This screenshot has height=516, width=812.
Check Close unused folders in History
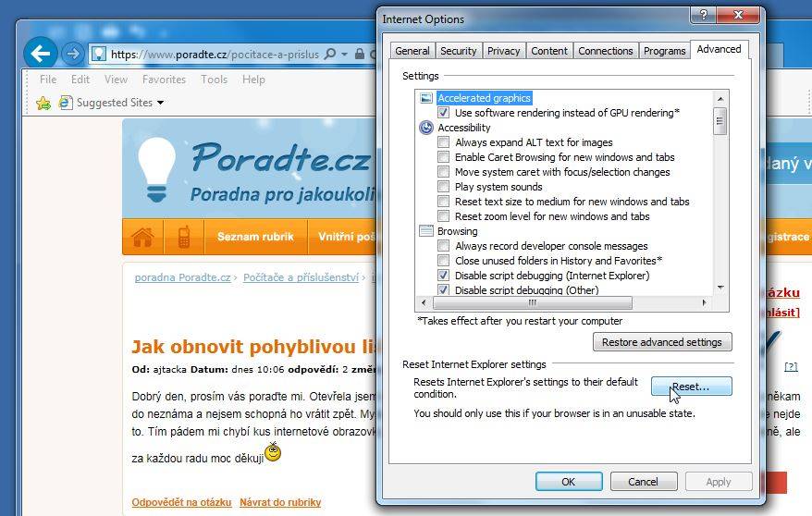pos(443,260)
